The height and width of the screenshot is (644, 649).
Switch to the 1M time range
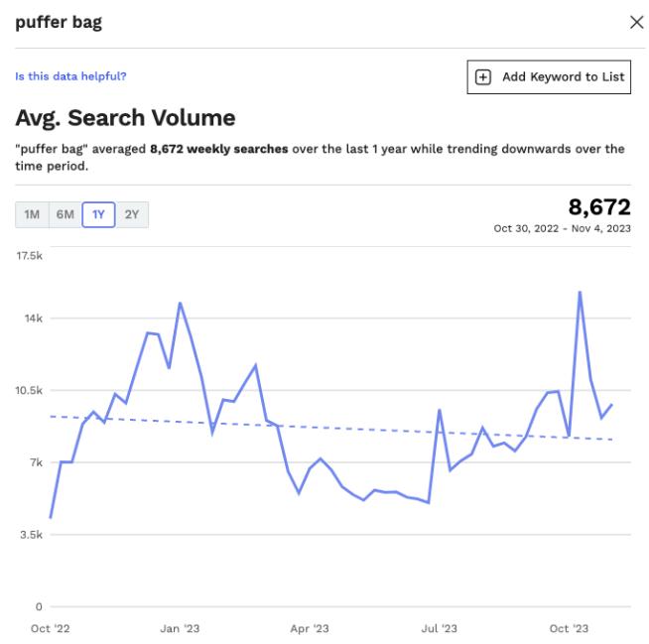coord(32,214)
